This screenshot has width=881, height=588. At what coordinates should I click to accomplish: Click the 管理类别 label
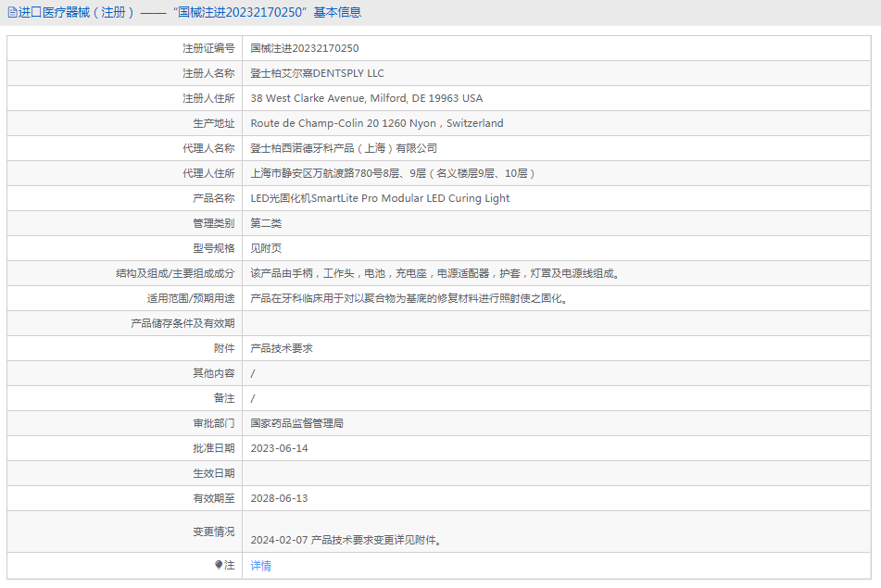(213, 223)
